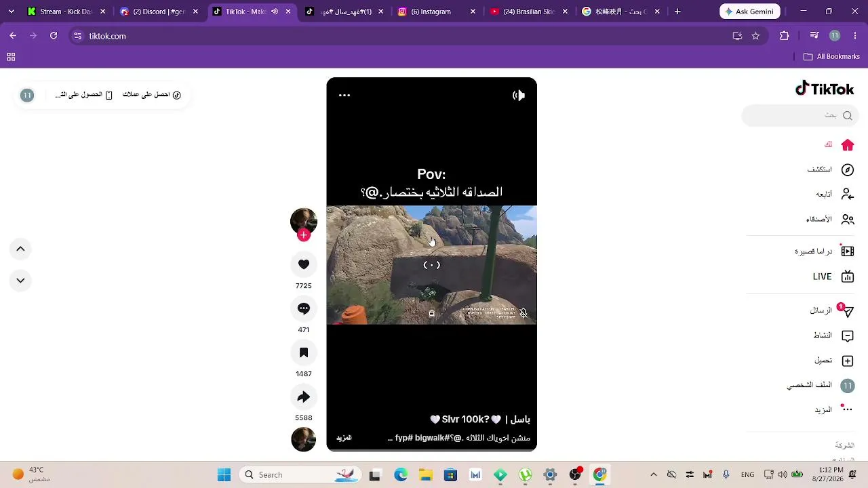
Task: Switch to the YouTube Brasilian tab
Action: [530, 12]
